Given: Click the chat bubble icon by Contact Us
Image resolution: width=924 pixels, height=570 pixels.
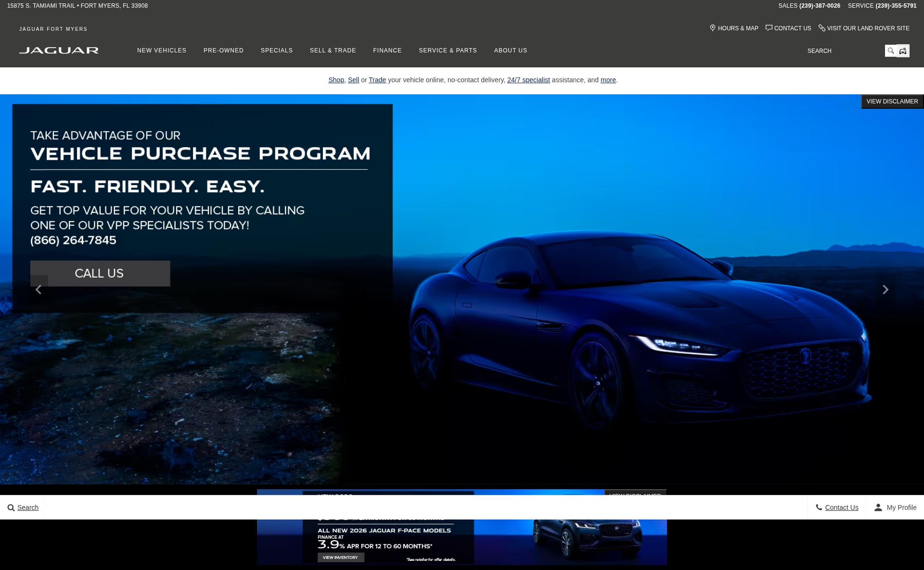Looking at the screenshot, I should (769, 28).
